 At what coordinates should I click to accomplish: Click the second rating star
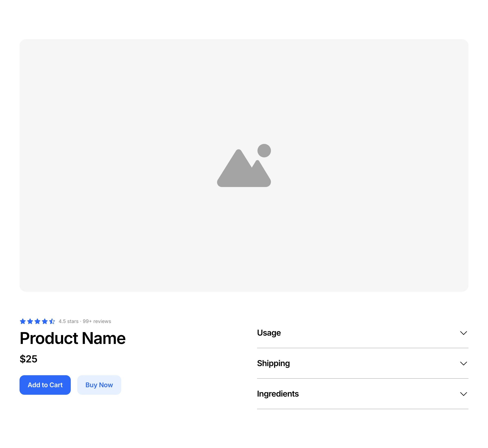[x=30, y=321]
